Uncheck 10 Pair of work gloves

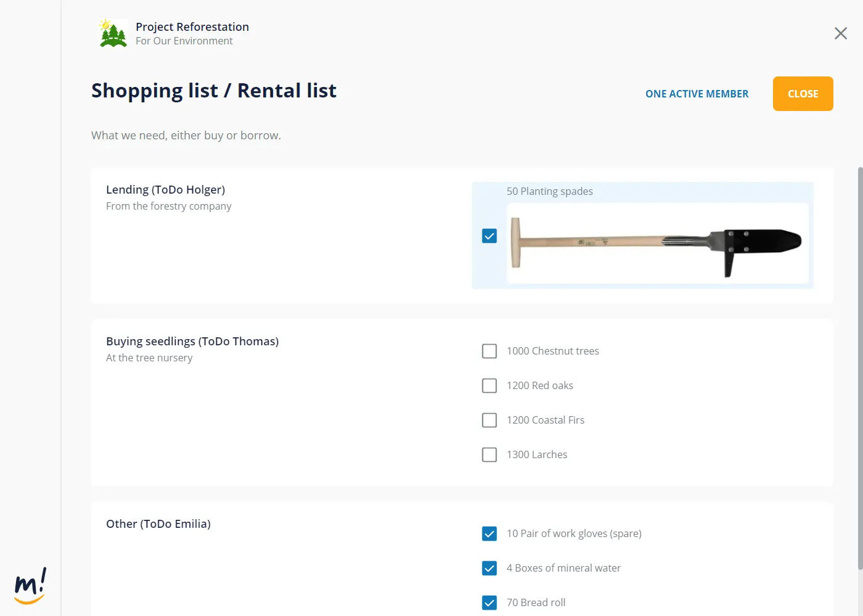(x=489, y=533)
